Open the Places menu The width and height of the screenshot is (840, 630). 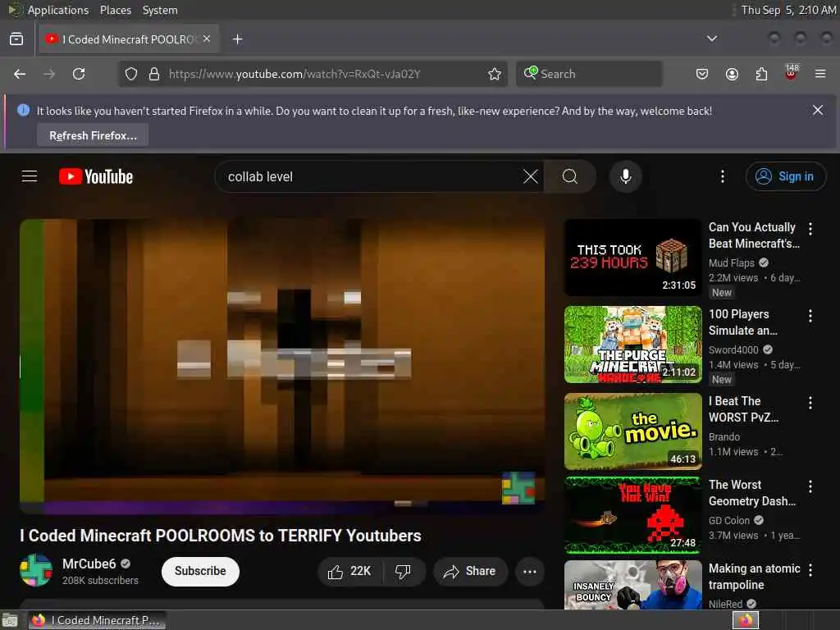click(x=115, y=10)
